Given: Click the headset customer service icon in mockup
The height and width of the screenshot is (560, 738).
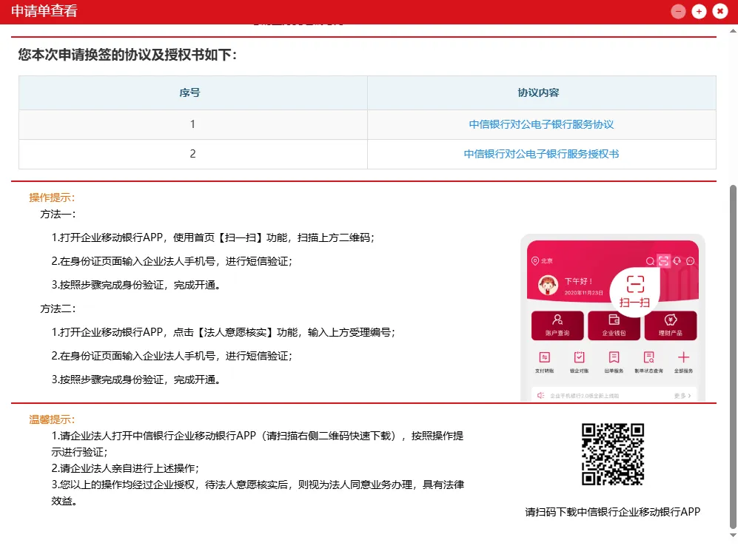Looking at the screenshot, I should click(x=677, y=261).
